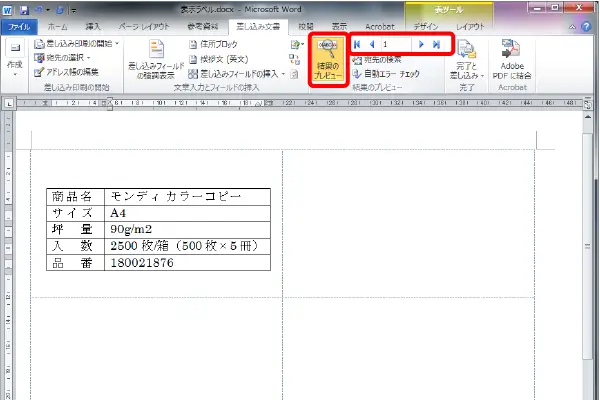The width and height of the screenshot is (600, 400).
Task: Go to previous record arrow
Action: (x=372, y=44)
